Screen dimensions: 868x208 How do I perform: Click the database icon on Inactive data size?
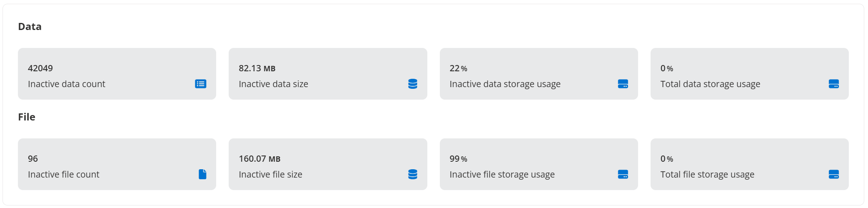413,84
